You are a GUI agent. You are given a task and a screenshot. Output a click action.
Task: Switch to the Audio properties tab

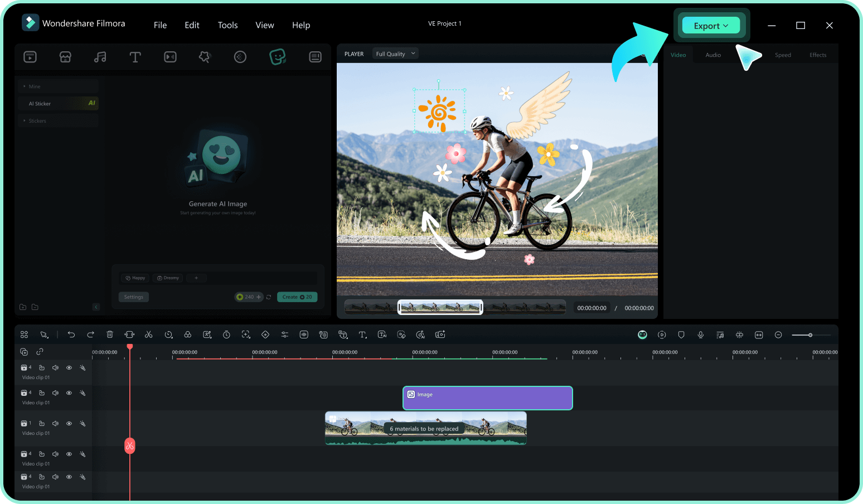(713, 55)
